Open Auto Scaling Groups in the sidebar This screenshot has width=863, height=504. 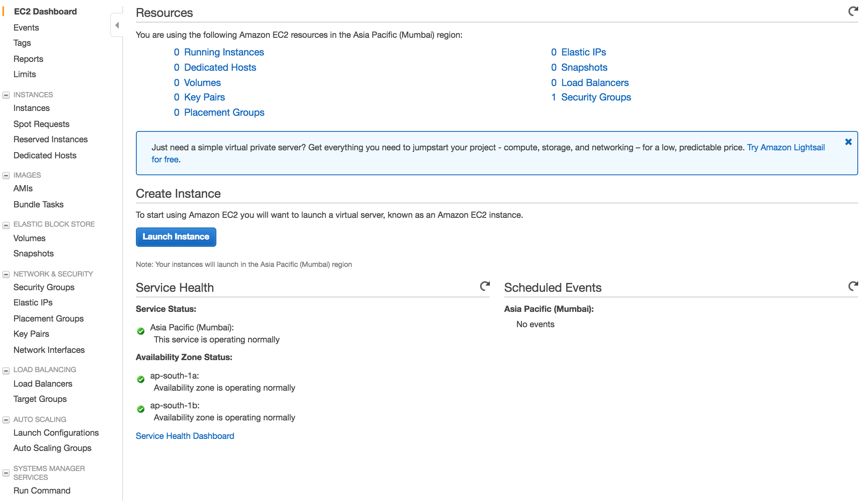pyautogui.click(x=52, y=448)
